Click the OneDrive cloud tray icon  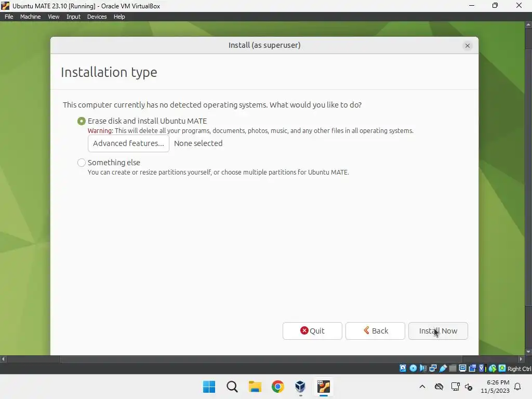(x=439, y=387)
